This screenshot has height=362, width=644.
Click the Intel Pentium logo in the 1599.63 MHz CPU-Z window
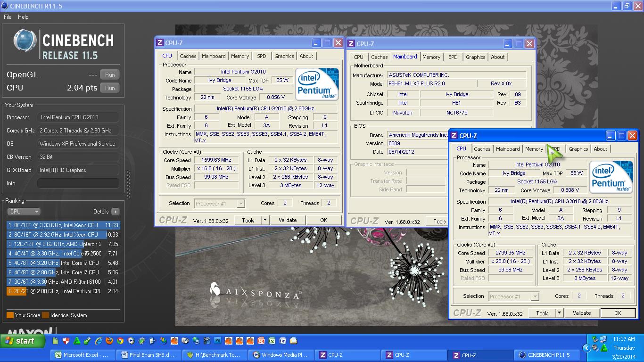point(317,84)
